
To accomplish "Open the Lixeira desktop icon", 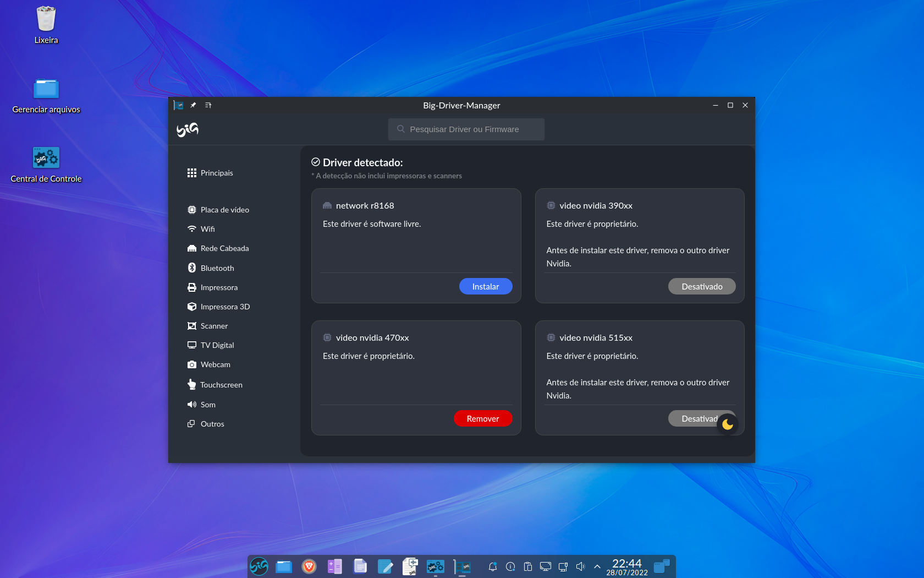I will 46,25.
